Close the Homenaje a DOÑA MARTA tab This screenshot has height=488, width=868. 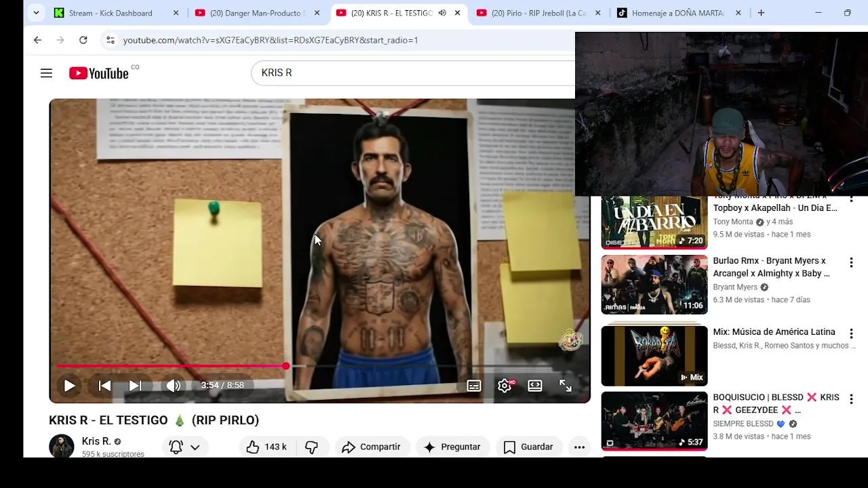pos(738,13)
